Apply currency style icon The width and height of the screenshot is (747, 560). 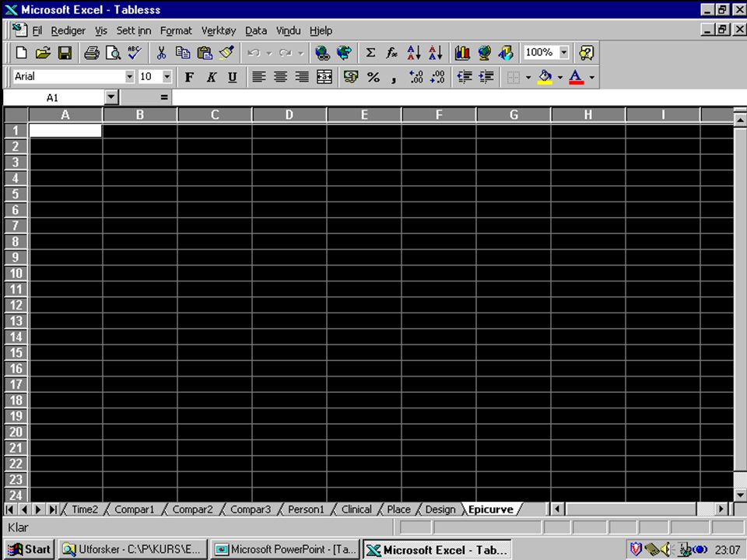tap(351, 77)
